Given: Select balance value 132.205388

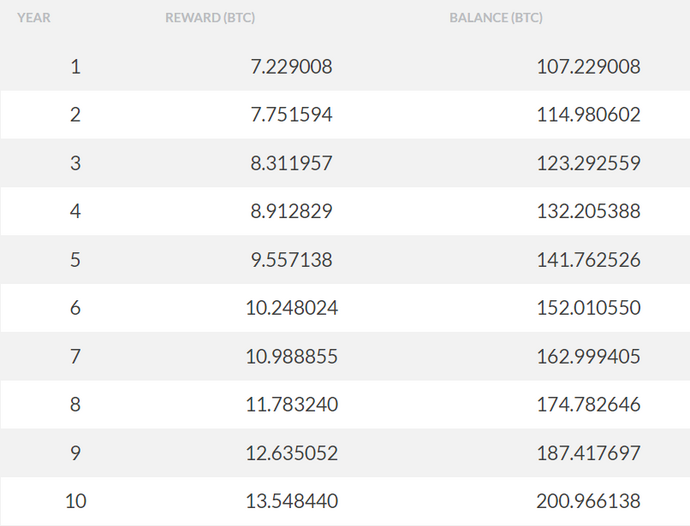Looking at the screenshot, I should [588, 212].
